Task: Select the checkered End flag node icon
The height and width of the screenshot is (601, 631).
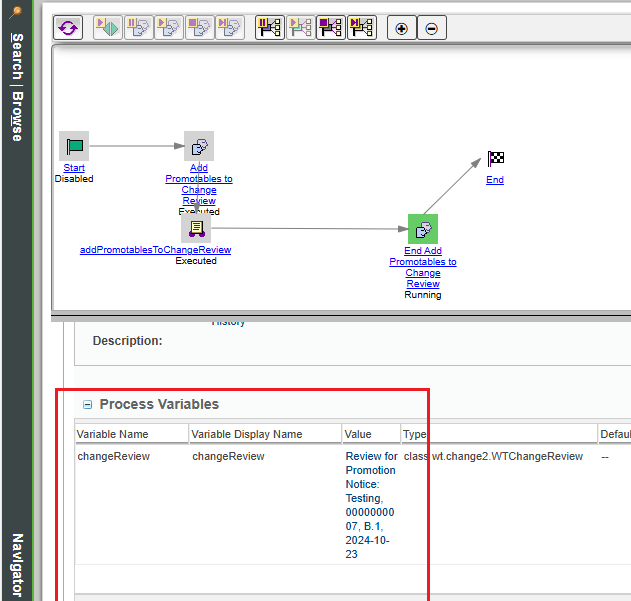Action: click(x=496, y=159)
